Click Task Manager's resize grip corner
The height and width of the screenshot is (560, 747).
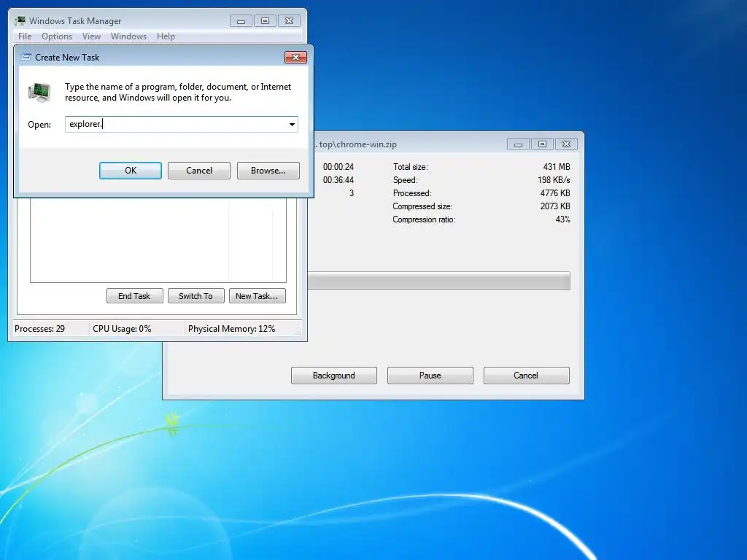(x=298, y=332)
